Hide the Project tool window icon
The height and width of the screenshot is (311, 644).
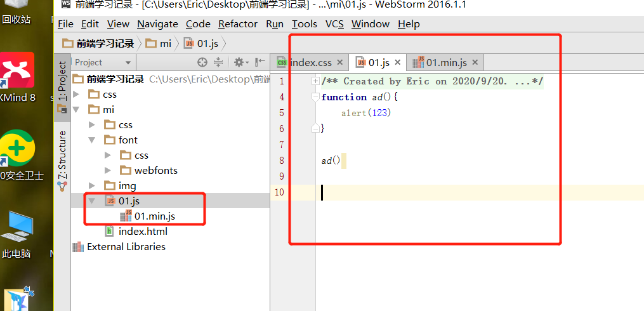point(260,62)
